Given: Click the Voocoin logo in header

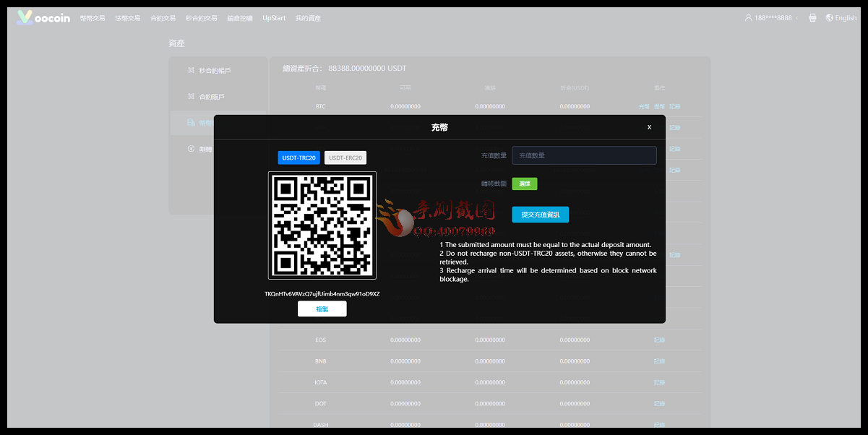Looking at the screenshot, I should coord(43,17).
